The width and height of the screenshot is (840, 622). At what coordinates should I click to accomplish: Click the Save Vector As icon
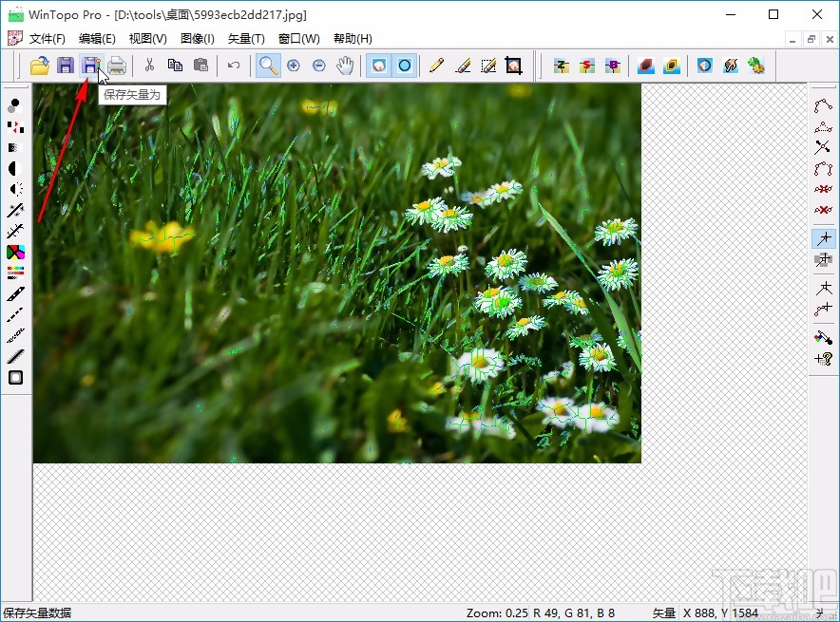(x=90, y=66)
